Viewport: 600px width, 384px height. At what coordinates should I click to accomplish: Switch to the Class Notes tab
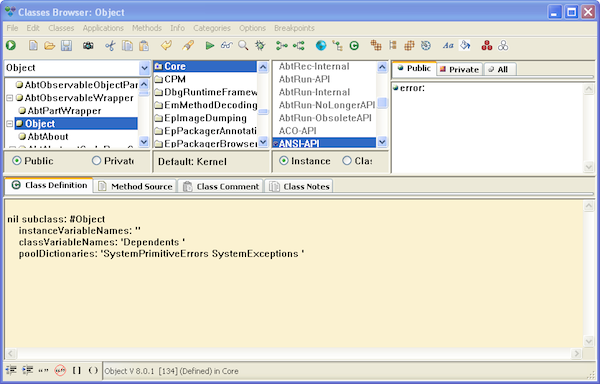click(x=299, y=186)
